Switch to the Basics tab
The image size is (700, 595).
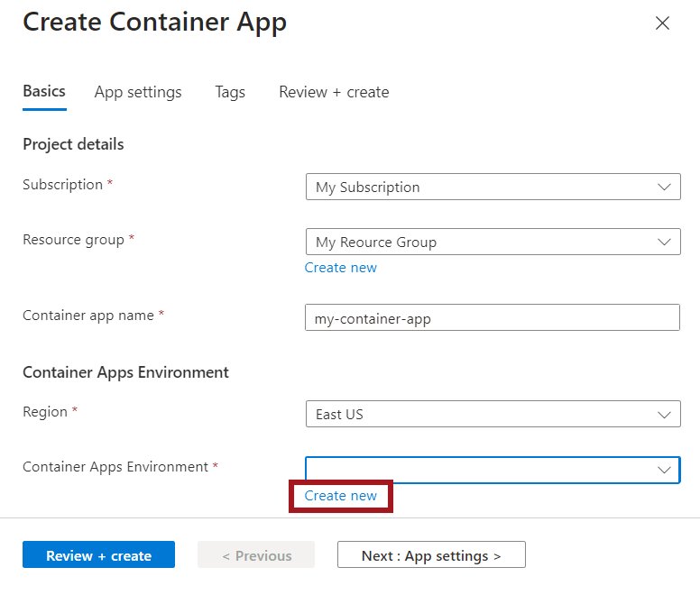pyautogui.click(x=44, y=92)
